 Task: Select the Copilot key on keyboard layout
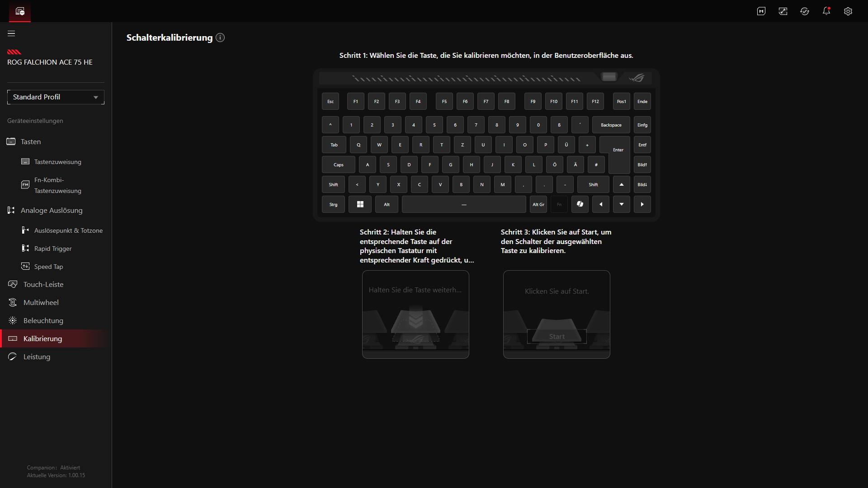coord(580,204)
